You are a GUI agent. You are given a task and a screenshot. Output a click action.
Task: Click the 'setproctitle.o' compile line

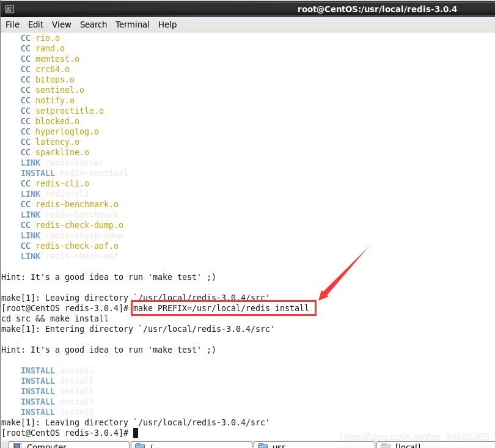tap(62, 111)
